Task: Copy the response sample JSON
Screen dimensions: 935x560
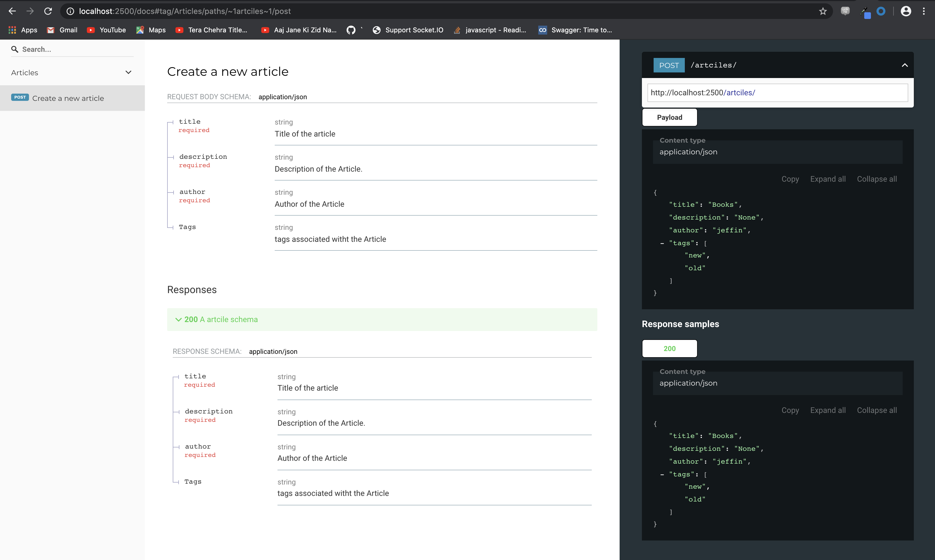Action: tap(790, 411)
